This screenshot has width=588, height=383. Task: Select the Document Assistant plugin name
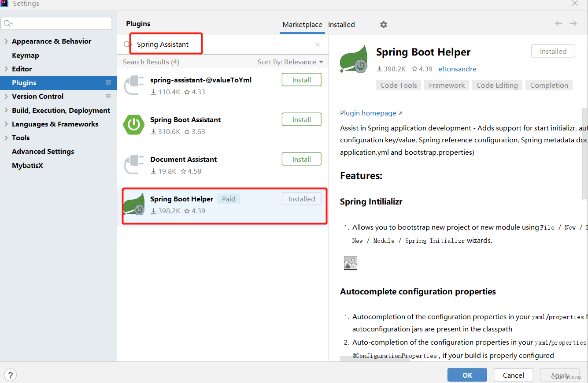184,159
